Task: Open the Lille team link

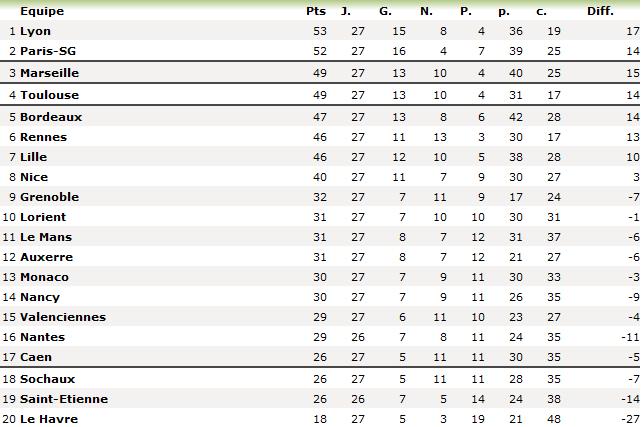Action: (34, 157)
